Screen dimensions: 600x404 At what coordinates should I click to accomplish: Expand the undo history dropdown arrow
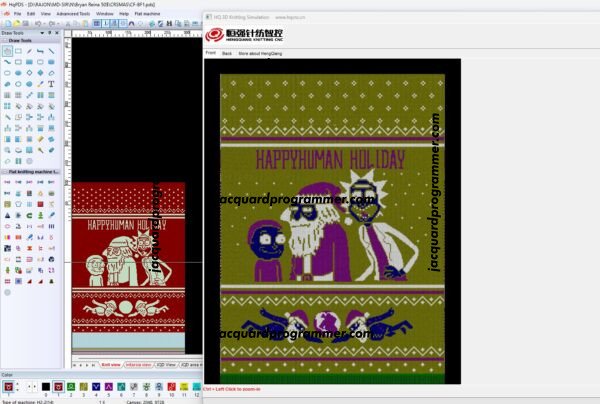[46, 23]
